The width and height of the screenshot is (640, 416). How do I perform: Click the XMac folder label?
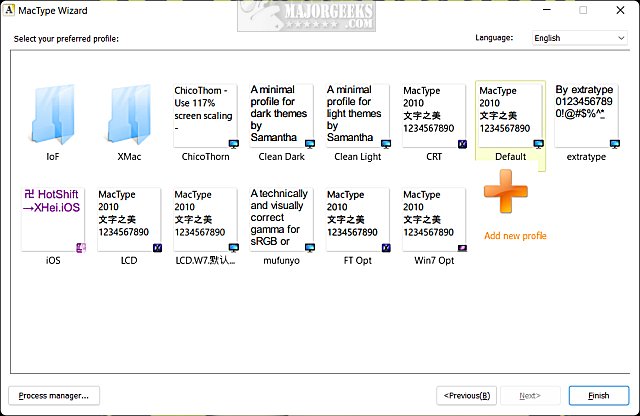[129, 157]
